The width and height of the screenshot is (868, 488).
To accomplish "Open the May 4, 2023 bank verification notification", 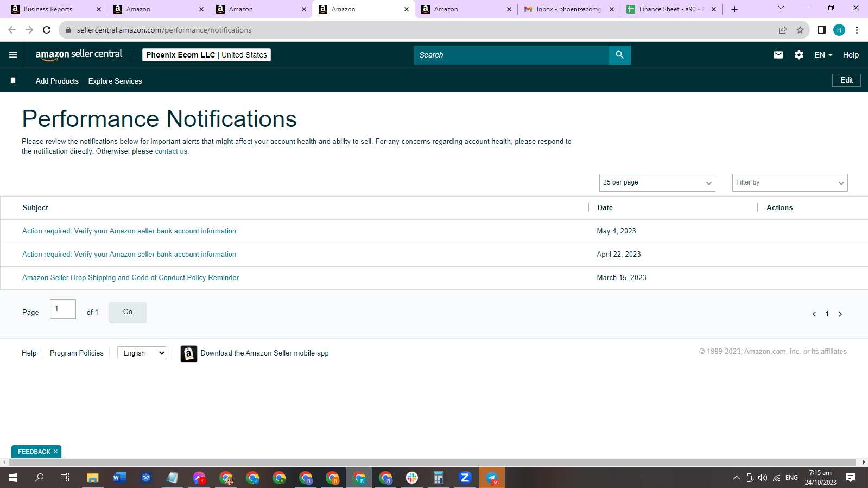I will pyautogui.click(x=129, y=231).
